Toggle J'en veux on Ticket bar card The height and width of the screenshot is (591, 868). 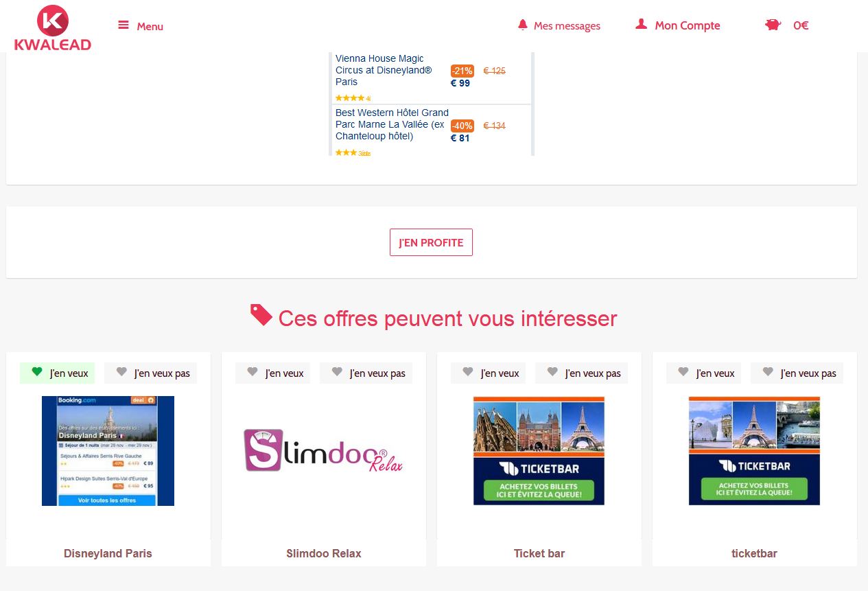point(488,373)
